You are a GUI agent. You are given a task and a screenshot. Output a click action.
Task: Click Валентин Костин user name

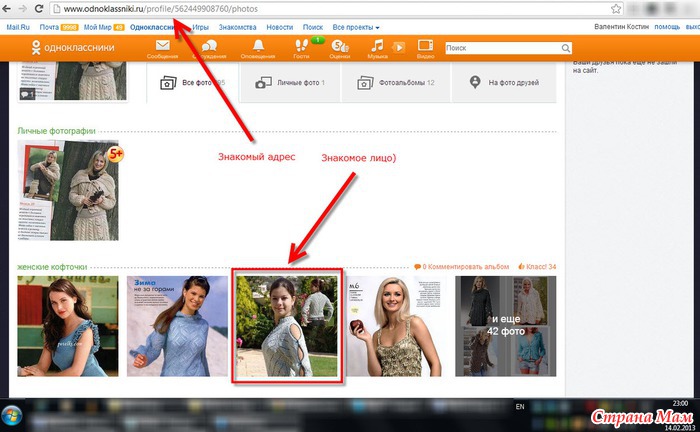pyautogui.click(x=621, y=27)
